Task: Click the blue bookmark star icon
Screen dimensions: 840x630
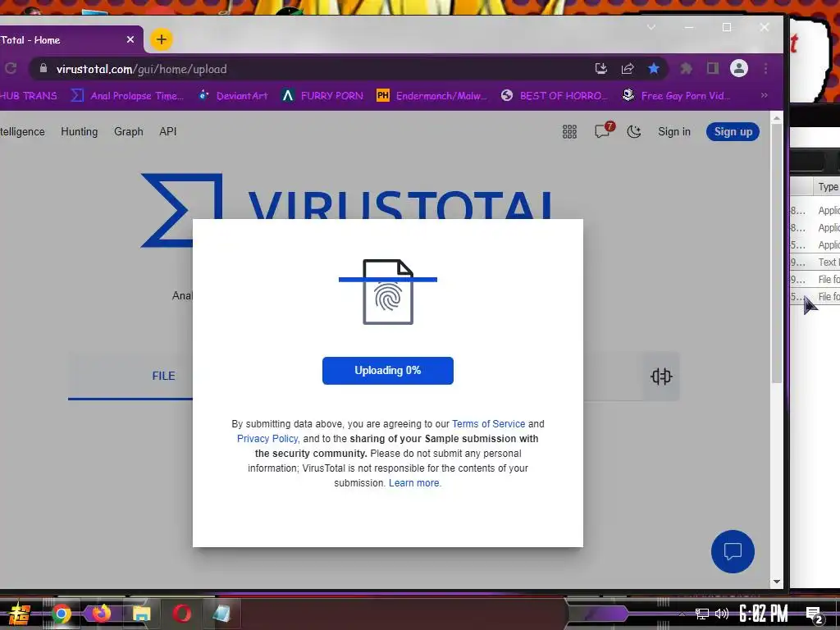Action: (654, 69)
